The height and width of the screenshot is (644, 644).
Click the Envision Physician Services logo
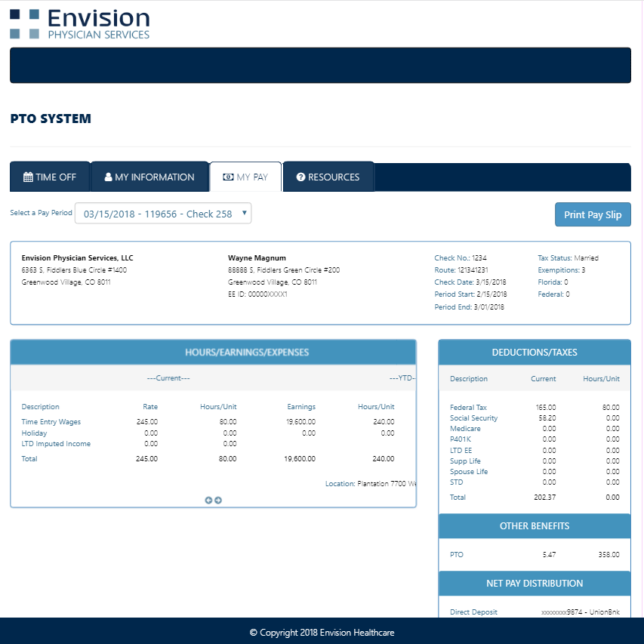80,24
